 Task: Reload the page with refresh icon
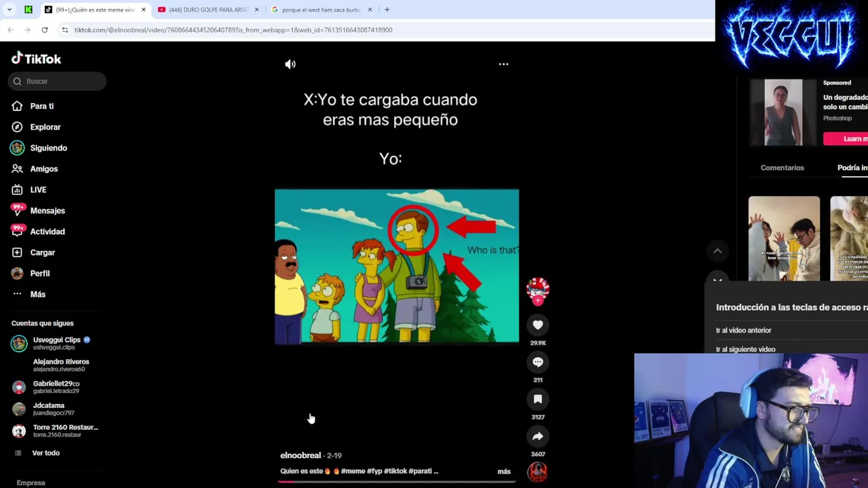click(x=45, y=30)
